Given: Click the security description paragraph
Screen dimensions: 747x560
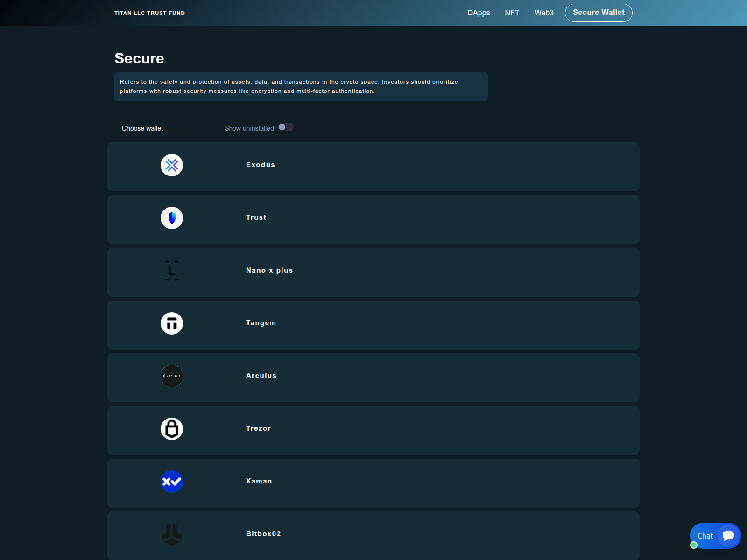Looking at the screenshot, I should click(301, 86).
